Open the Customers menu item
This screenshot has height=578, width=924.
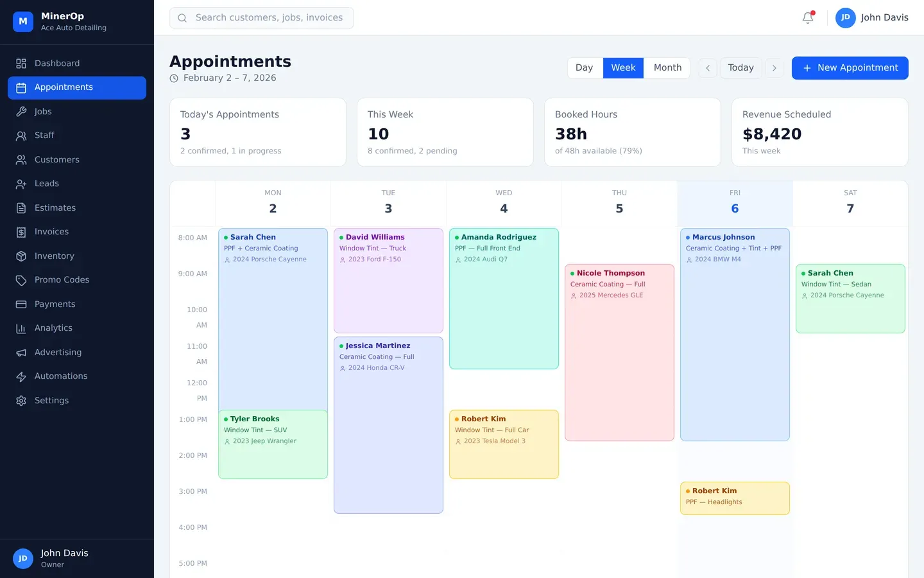[x=56, y=160]
